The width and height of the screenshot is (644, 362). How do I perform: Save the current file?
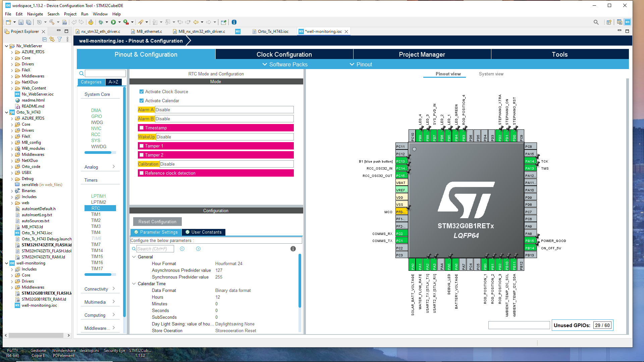pos(21,22)
